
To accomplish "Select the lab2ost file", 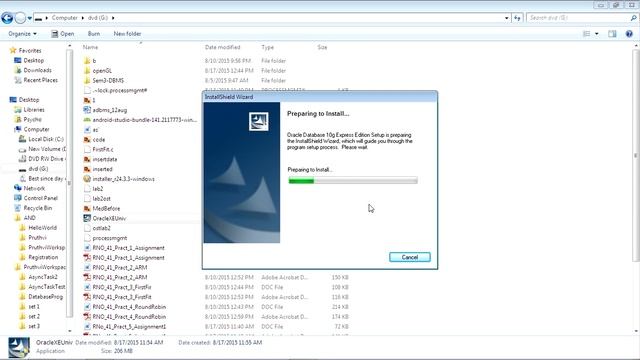I will 101,198.
